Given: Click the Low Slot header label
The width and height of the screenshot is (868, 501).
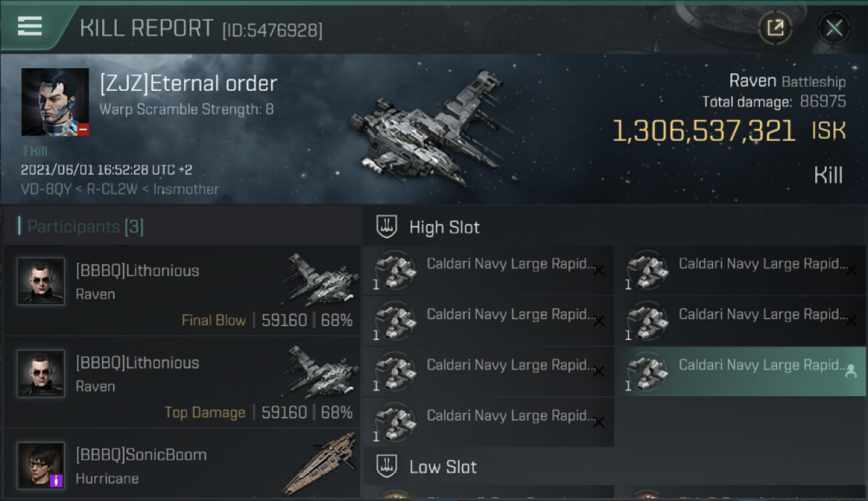Looking at the screenshot, I should point(443,466).
